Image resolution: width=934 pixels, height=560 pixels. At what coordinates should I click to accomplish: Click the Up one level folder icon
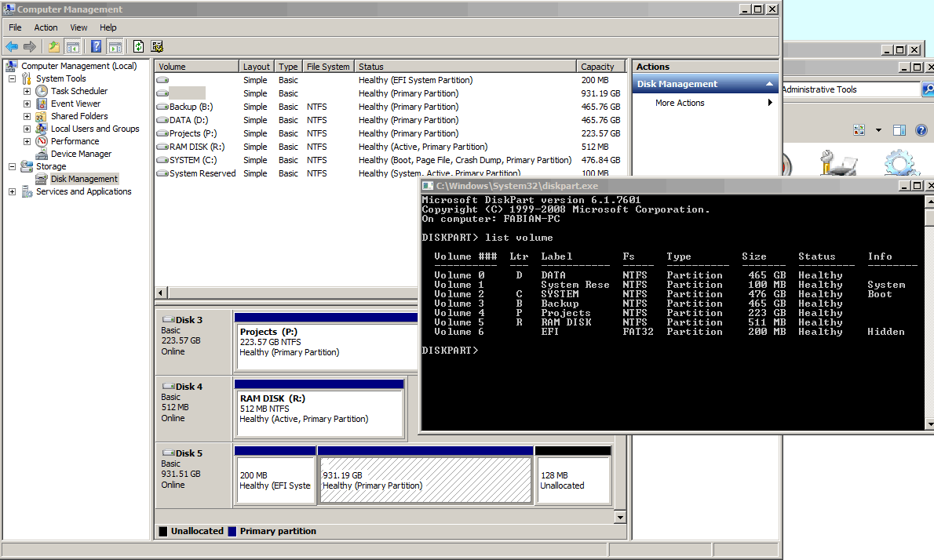click(53, 46)
